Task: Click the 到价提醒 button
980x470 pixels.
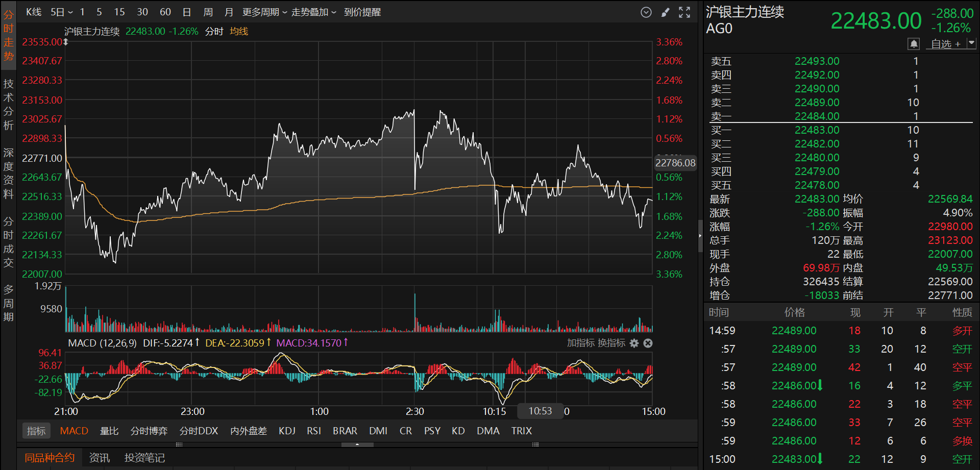Action: pos(362,12)
